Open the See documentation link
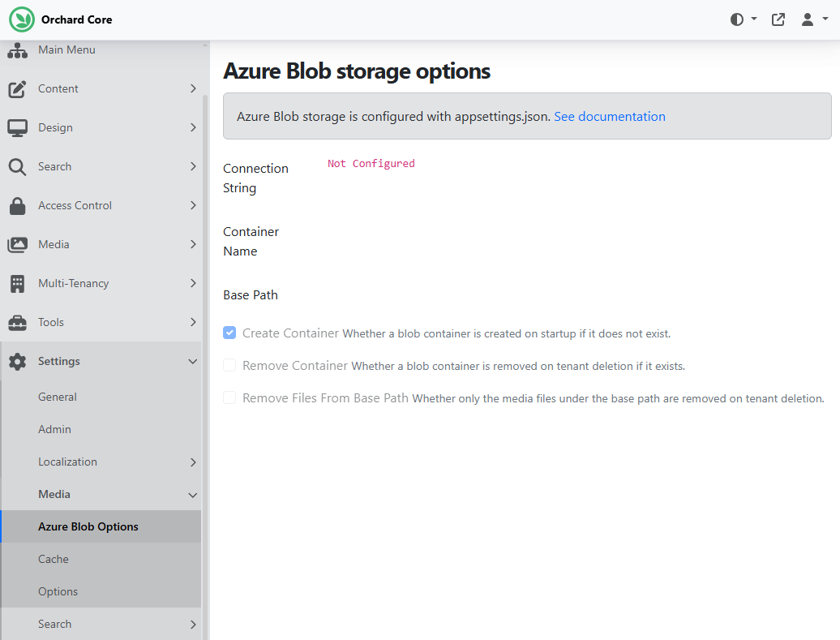Image resolution: width=840 pixels, height=640 pixels. [610, 116]
